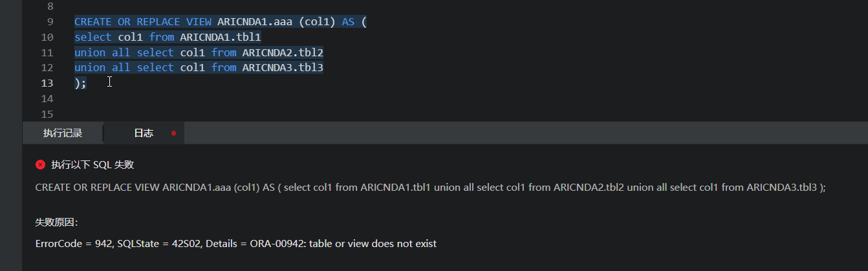Click line number 15 in the gutter
This screenshot has width=868, height=271.
coord(47,114)
